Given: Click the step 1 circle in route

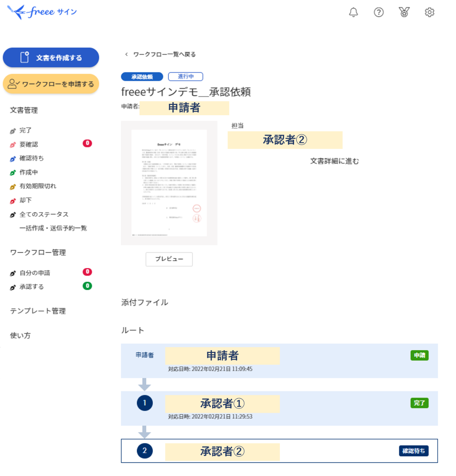Looking at the screenshot, I should coord(145,403).
